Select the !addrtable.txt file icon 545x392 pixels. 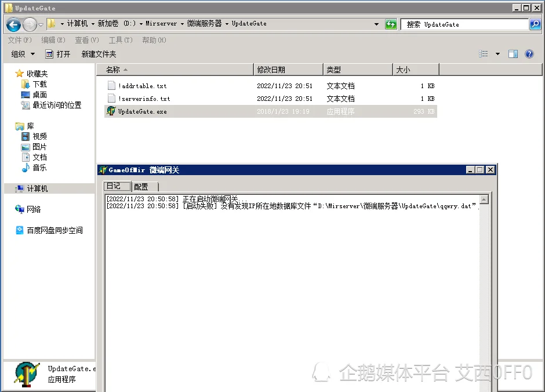click(112, 86)
